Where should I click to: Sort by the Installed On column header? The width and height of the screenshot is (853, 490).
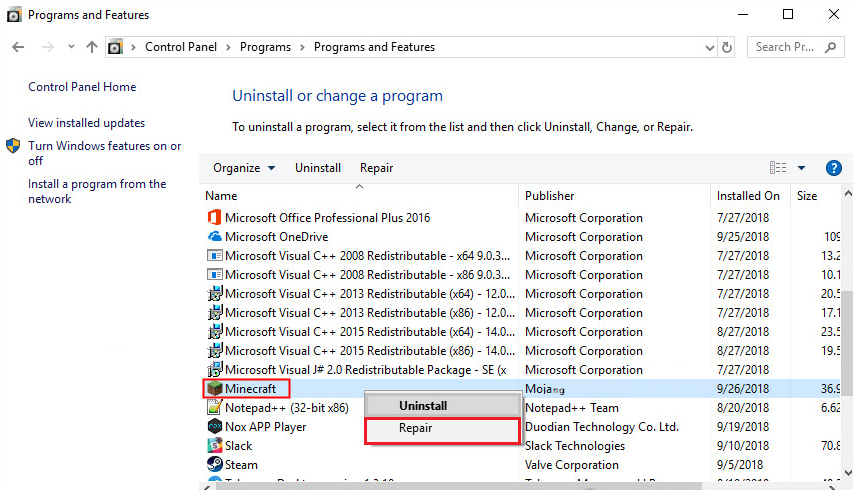click(x=750, y=196)
